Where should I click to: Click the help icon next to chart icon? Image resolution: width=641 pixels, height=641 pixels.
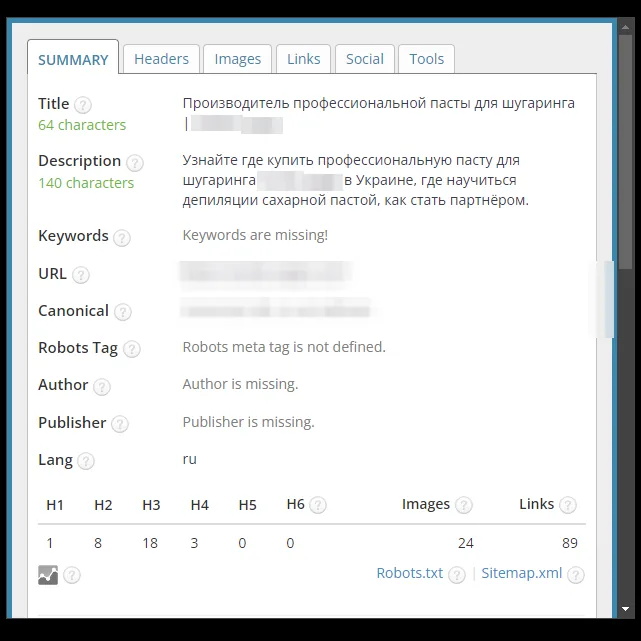pyautogui.click(x=72, y=575)
